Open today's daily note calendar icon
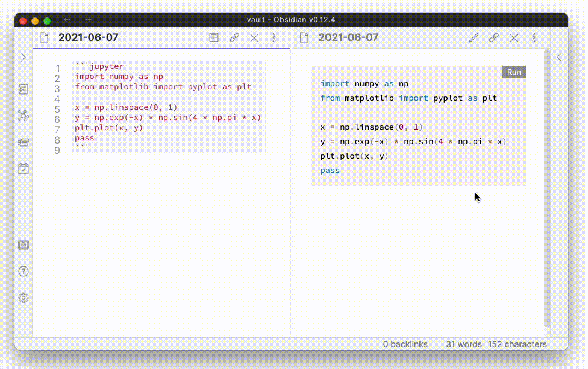Image resolution: width=588 pixels, height=369 pixels. pyautogui.click(x=23, y=169)
